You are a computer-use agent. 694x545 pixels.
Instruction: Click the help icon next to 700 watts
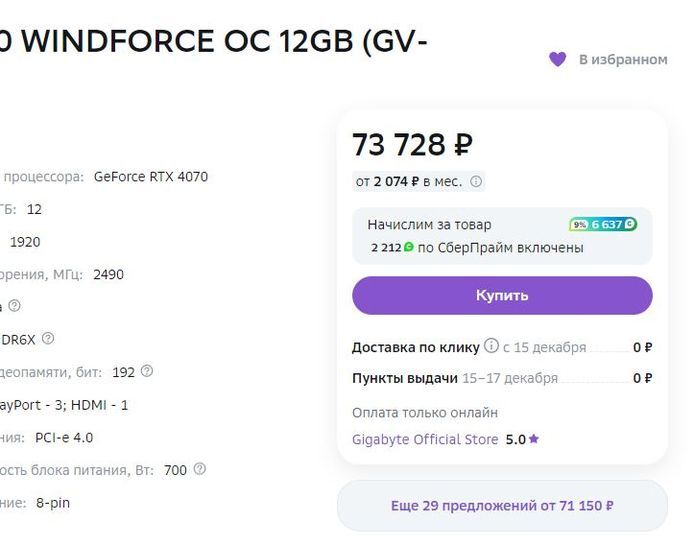[199, 469]
